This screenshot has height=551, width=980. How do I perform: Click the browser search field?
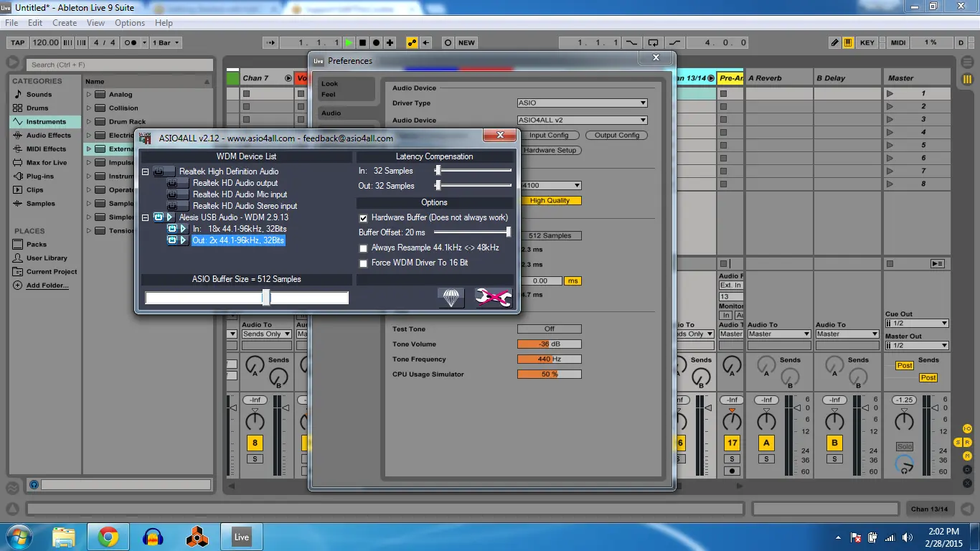tap(121, 65)
